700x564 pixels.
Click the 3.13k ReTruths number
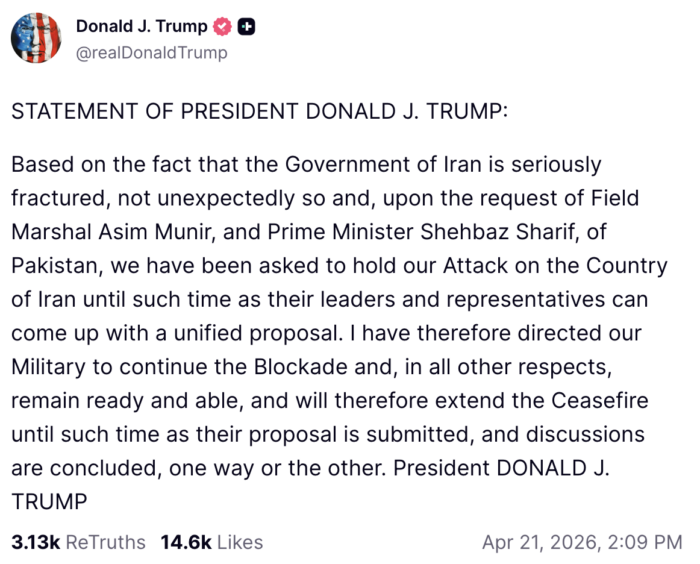[x=35, y=542]
